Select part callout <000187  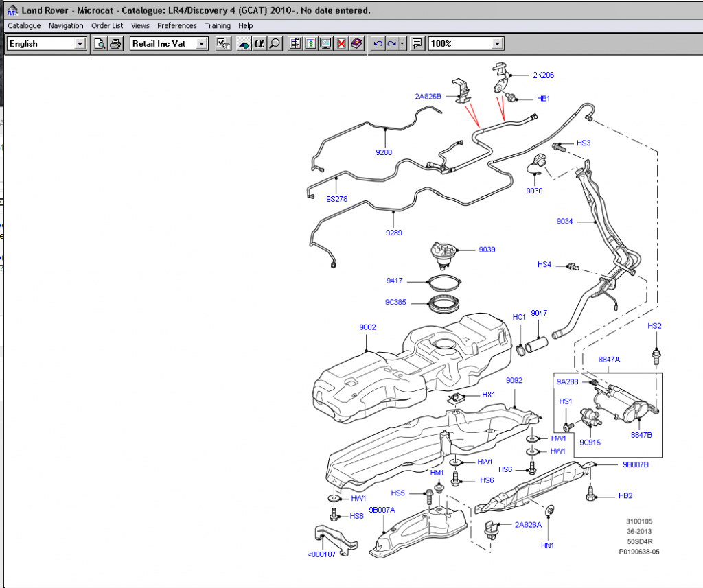[321, 554]
